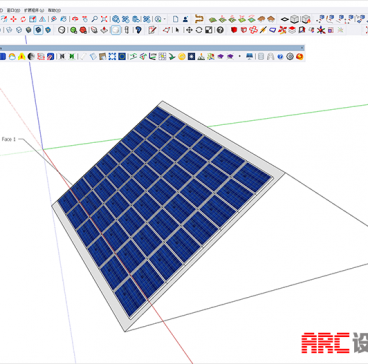
Task: Click the Face 1 label in viewport
Action: click(9, 139)
